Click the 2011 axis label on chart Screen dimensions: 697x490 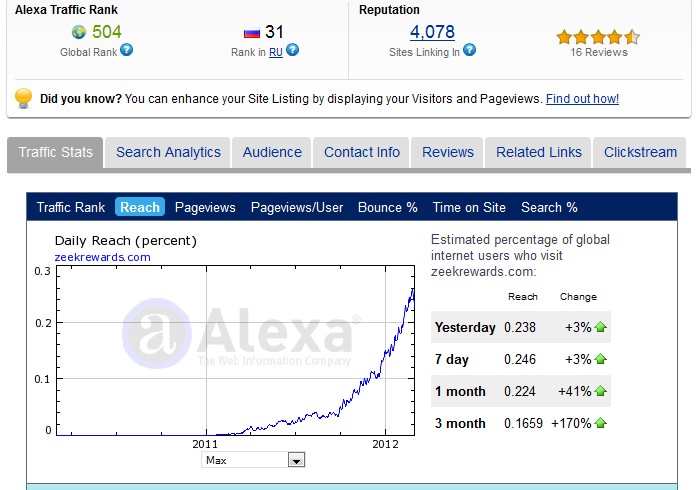205,444
